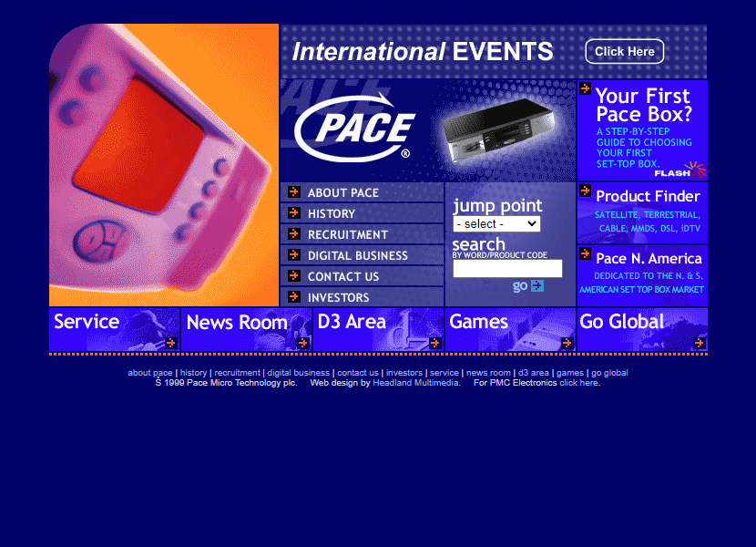This screenshot has width=756, height=547.
Task: Click the arrow icon on the Service tile
Action: pos(170,343)
